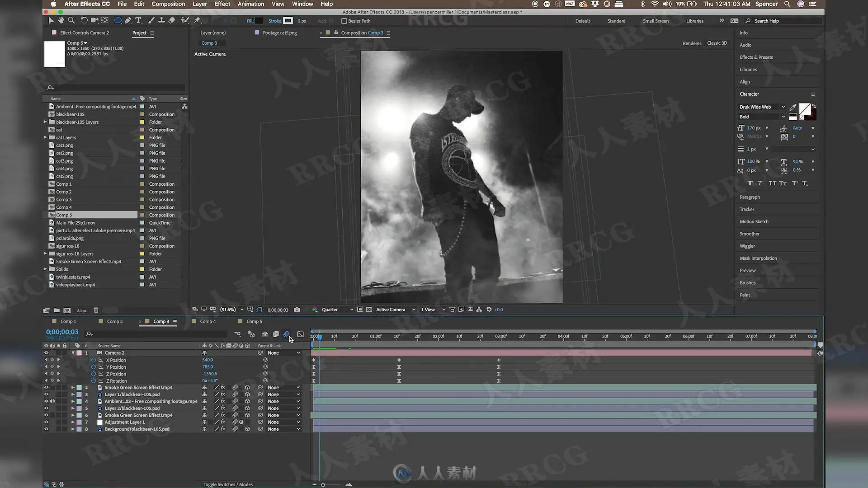The image size is (868, 488).
Task: Expand the blackbear-105 Layers folder
Action: coord(45,122)
